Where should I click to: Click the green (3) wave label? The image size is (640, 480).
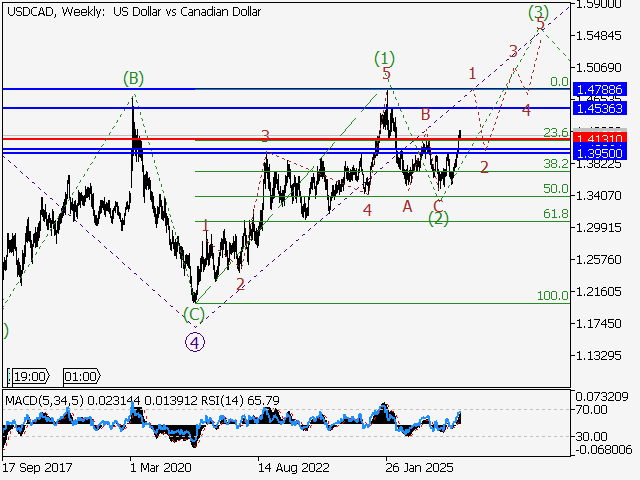[x=538, y=12]
